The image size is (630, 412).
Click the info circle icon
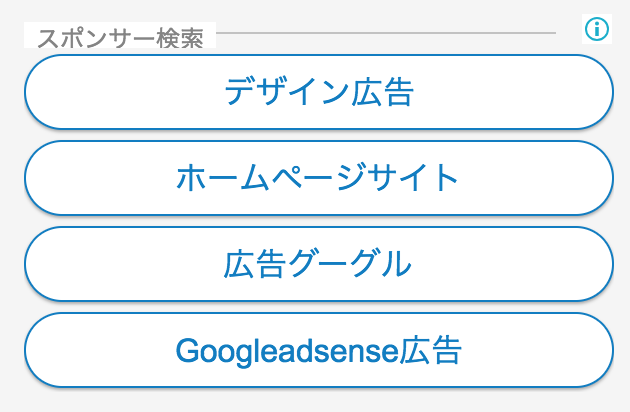(x=597, y=29)
